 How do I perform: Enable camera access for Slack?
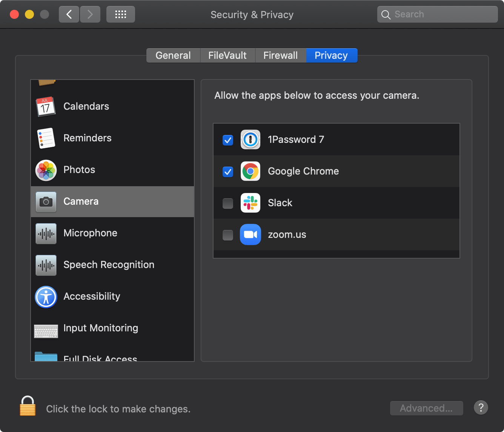coord(228,203)
